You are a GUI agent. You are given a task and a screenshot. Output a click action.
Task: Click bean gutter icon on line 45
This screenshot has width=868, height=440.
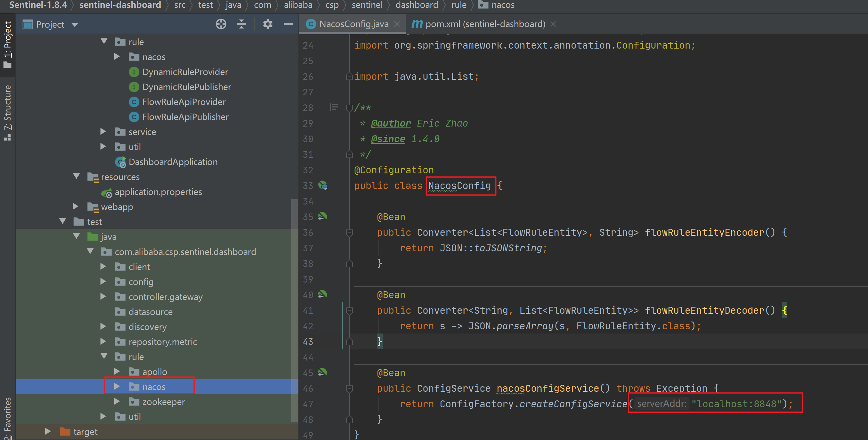click(322, 372)
